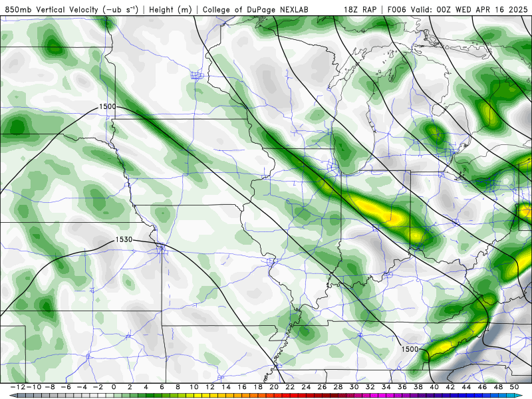Click the -2 value on the color scale
Image resolution: width=532 pixels, height=399 pixels.
98,387
